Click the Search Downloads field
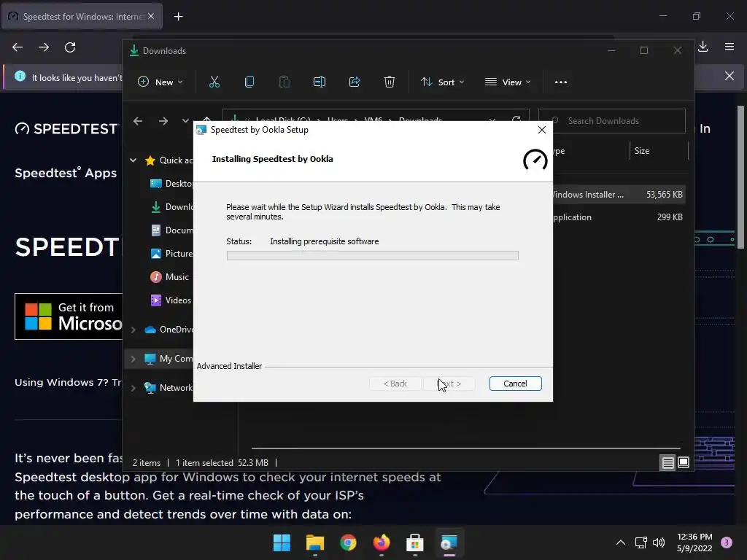Screen dimensions: 747x560 tap(612, 121)
